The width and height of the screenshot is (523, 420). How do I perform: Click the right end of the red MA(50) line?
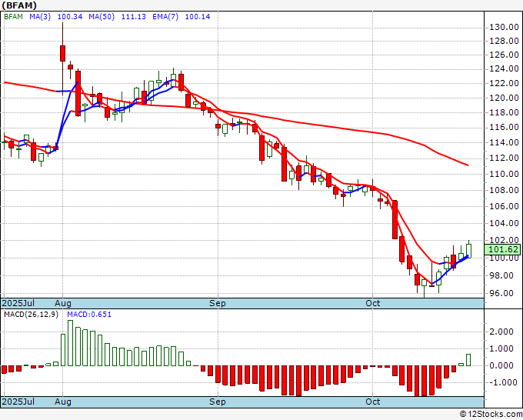tap(468, 165)
